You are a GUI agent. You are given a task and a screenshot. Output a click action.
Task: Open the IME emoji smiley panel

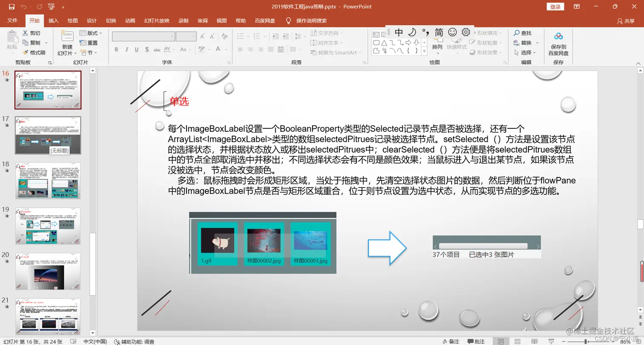click(x=452, y=32)
